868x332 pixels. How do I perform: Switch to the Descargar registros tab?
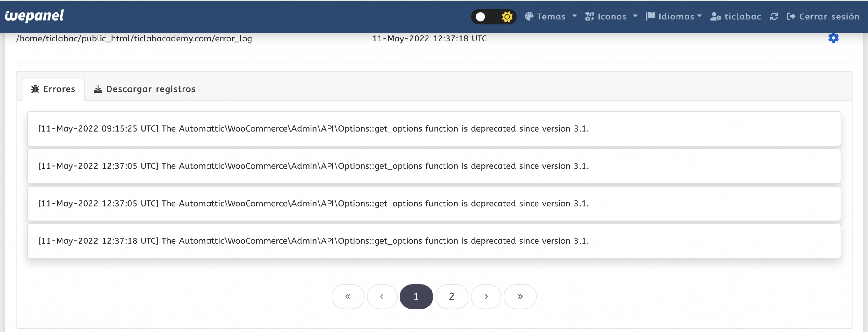point(145,89)
